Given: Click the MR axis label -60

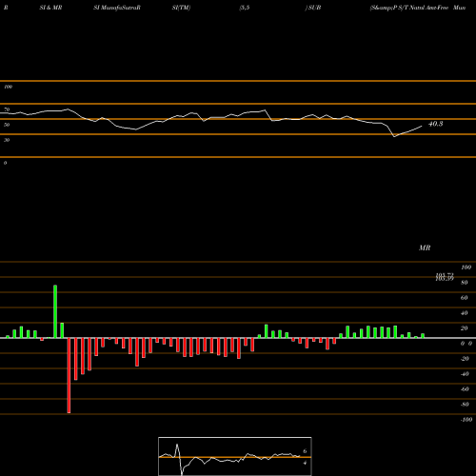Looking at the screenshot, I should 465,389.
